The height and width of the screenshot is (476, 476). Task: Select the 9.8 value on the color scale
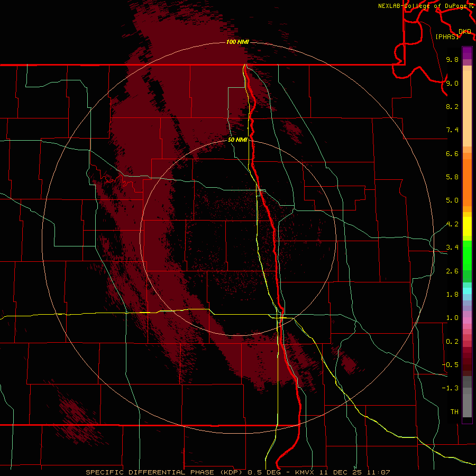[452, 59]
